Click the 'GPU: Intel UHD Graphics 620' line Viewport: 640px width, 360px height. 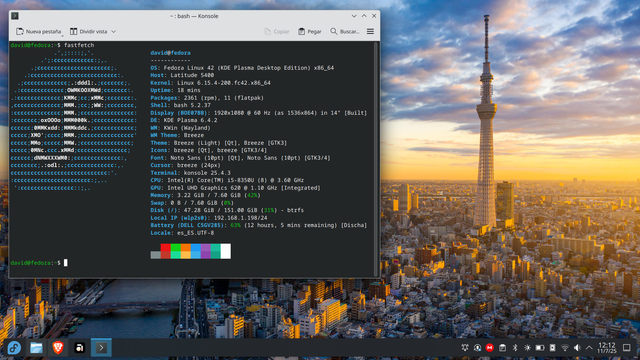point(235,188)
